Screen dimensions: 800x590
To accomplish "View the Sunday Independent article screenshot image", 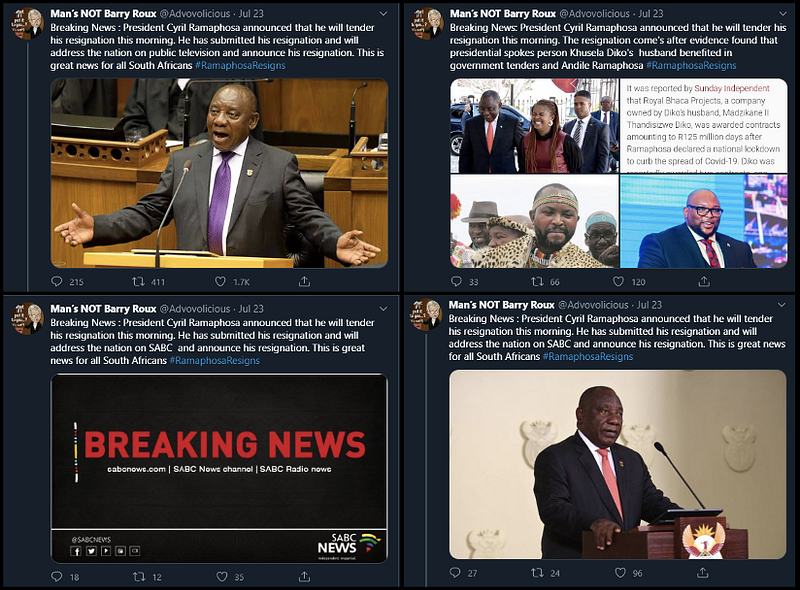I will pos(704,126).
